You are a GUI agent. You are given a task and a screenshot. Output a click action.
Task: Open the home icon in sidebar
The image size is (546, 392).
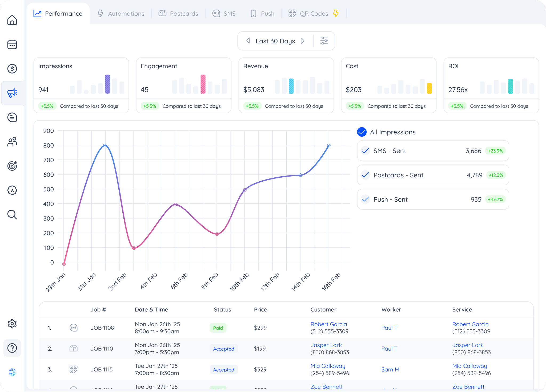pos(12,20)
